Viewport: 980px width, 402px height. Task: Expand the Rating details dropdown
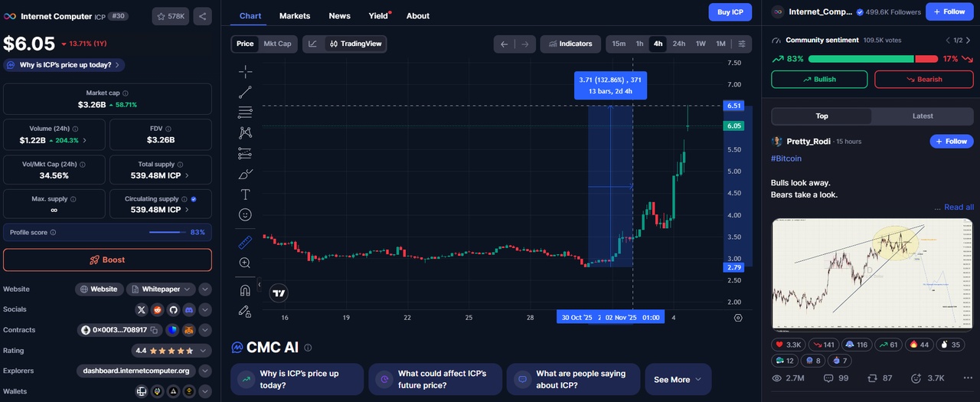[205, 351]
